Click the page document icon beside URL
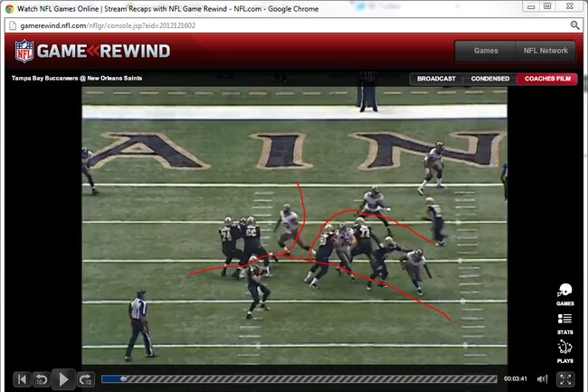 [x=13, y=25]
